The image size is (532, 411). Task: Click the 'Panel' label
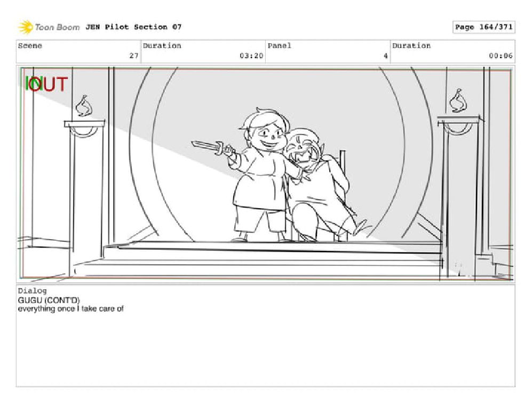pos(279,45)
